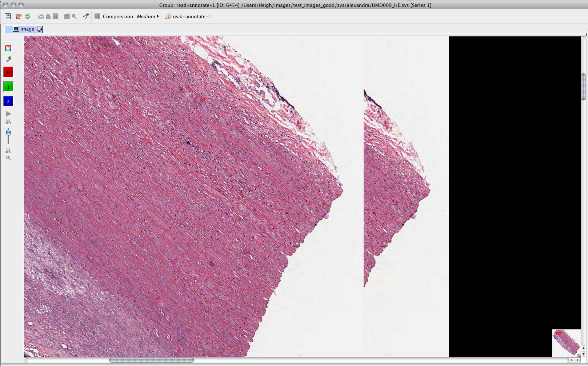Click the rainbow color model icon

click(8, 48)
